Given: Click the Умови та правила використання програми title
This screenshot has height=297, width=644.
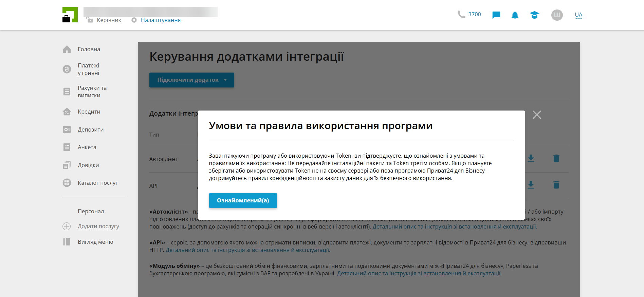Looking at the screenshot, I should [321, 126].
